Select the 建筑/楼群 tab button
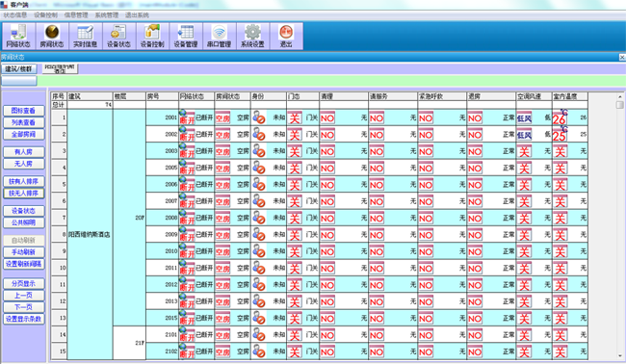Screen dimensions: 626x364 click(18, 69)
